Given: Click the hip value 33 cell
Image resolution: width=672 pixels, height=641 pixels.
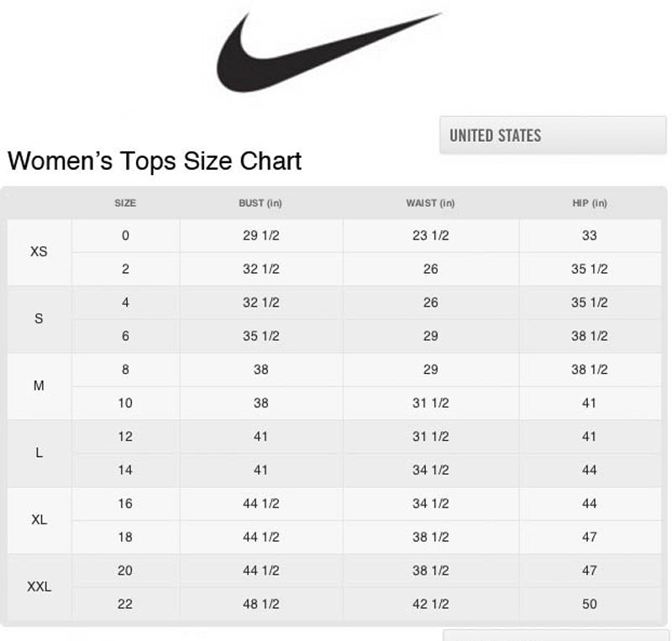Looking at the screenshot, I should tap(589, 236).
